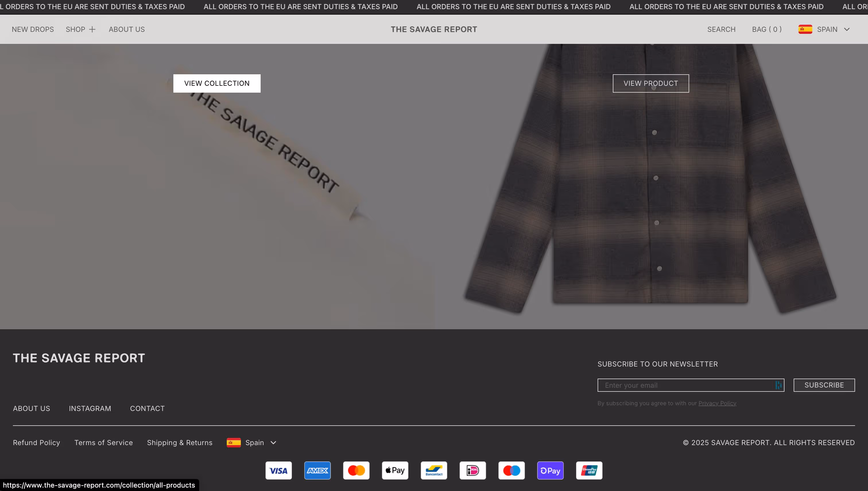Click the Apple Pay icon
The height and width of the screenshot is (491, 868).
pyautogui.click(x=395, y=470)
